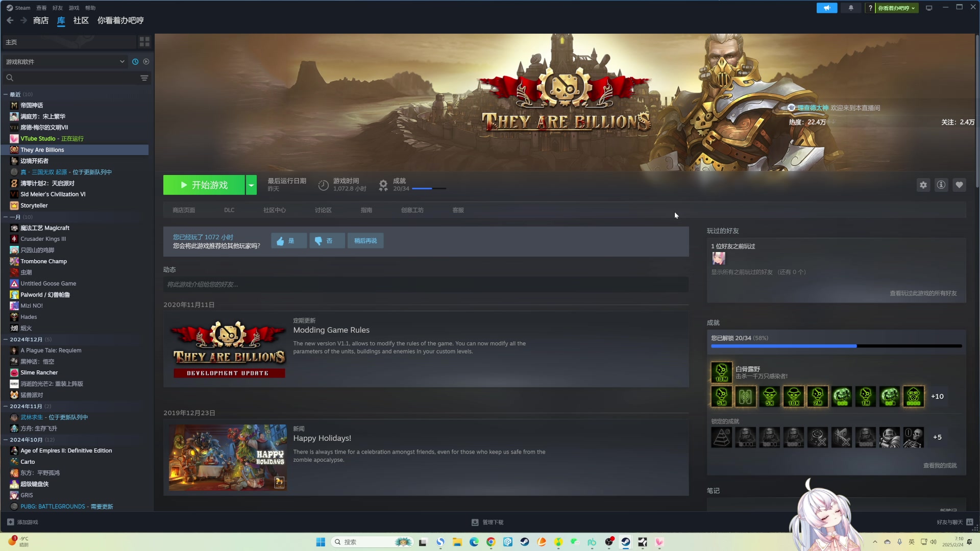Screen dimensions: 980x551
Task: Click the Chrome icon on the taskbar
Action: [x=491, y=542]
